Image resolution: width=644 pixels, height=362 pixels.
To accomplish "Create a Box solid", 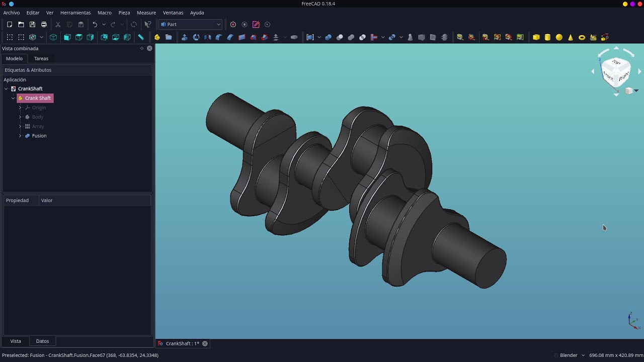I will click(536, 37).
